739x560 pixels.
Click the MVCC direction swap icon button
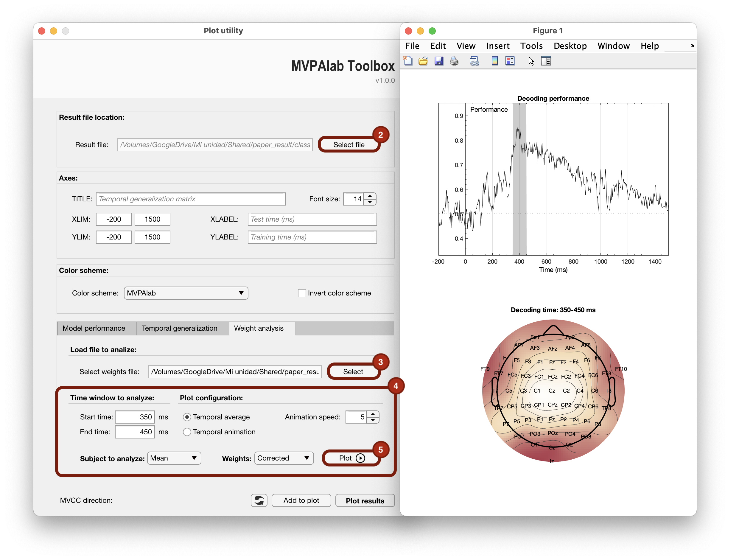[x=259, y=500]
